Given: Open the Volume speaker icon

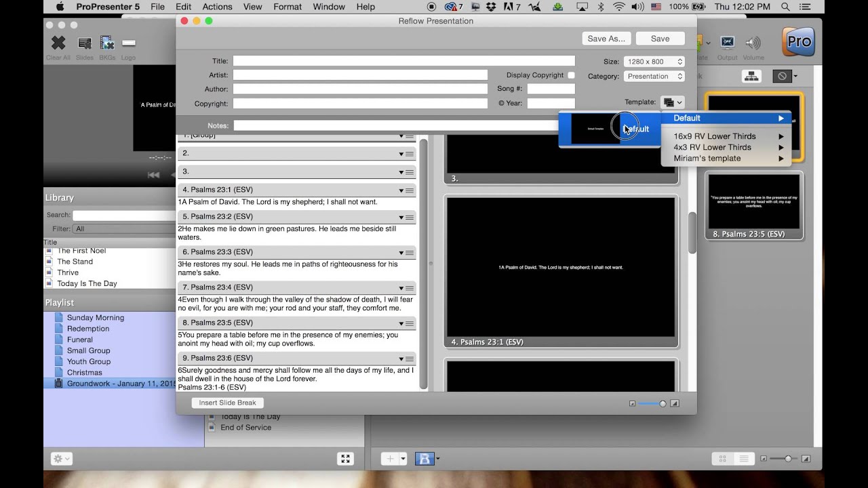Looking at the screenshot, I should [753, 43].
